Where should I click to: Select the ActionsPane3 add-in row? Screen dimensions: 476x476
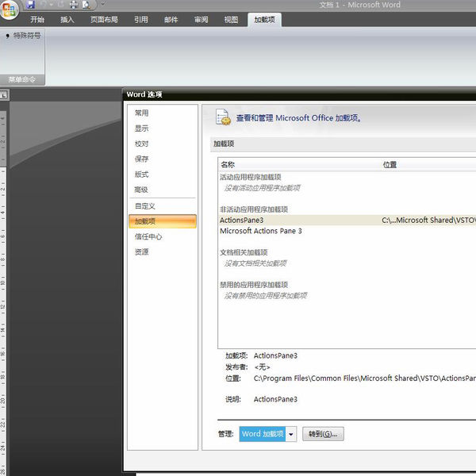pyautogui.click(x=347, y=220)
